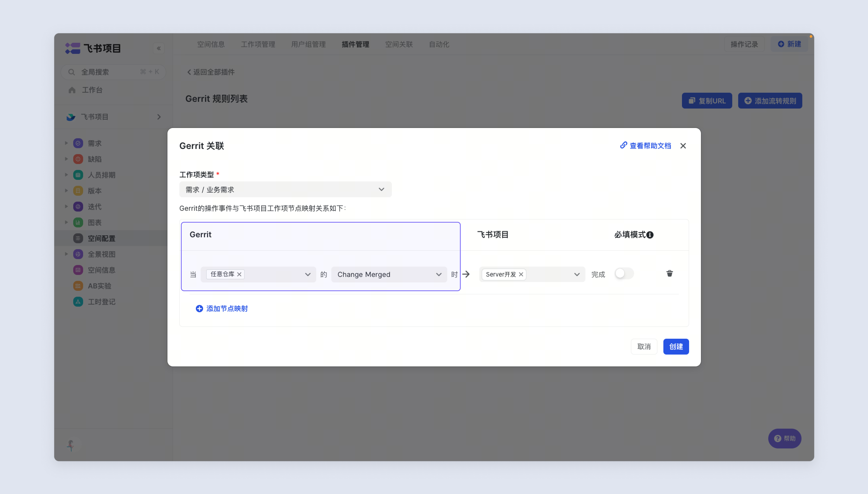868x494 pixels.
Task: Go back via 返回全部插件
Action: [x=211, y=72]
